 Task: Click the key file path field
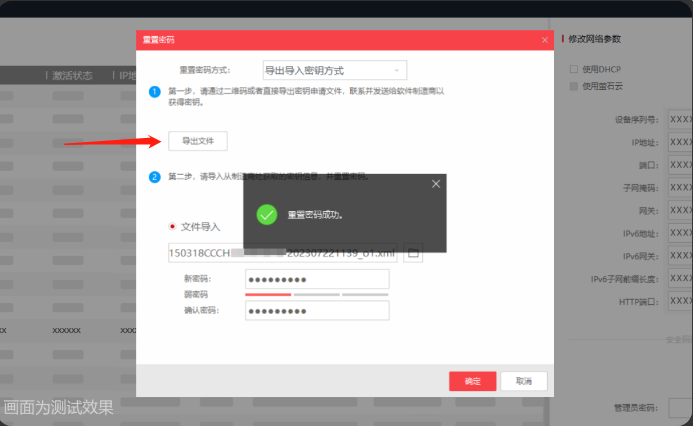click(x=282, y=253)
